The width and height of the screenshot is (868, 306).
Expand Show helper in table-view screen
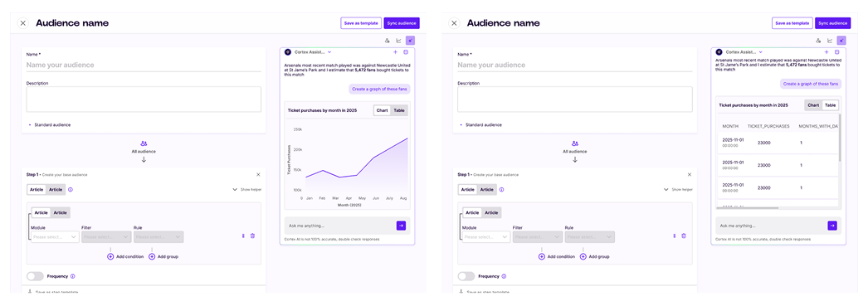pos(678,189)
